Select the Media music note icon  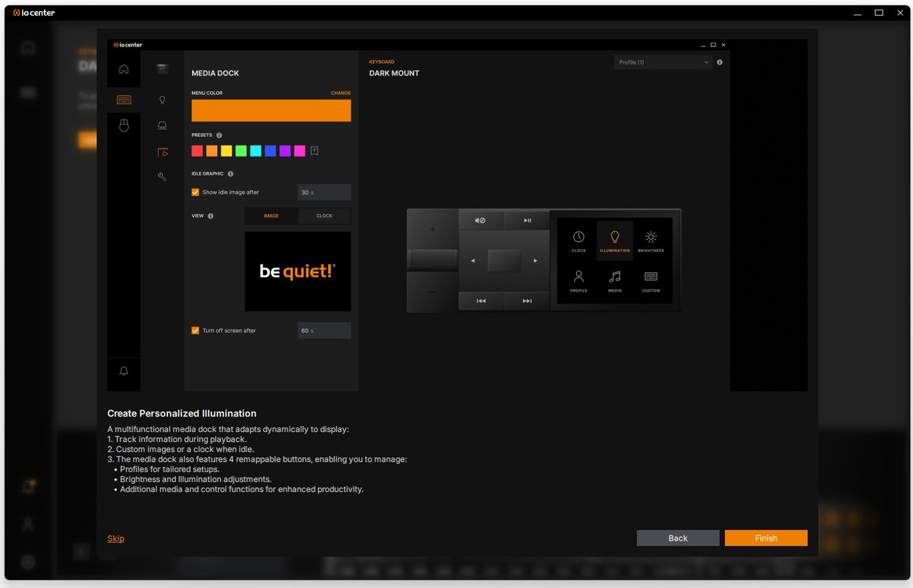click(615, 280)
